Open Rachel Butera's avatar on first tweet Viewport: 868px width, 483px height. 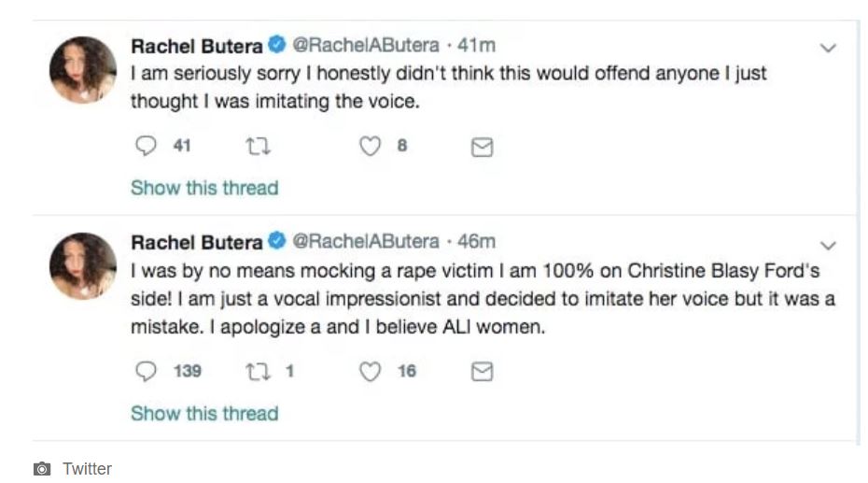tap(83, 70)
